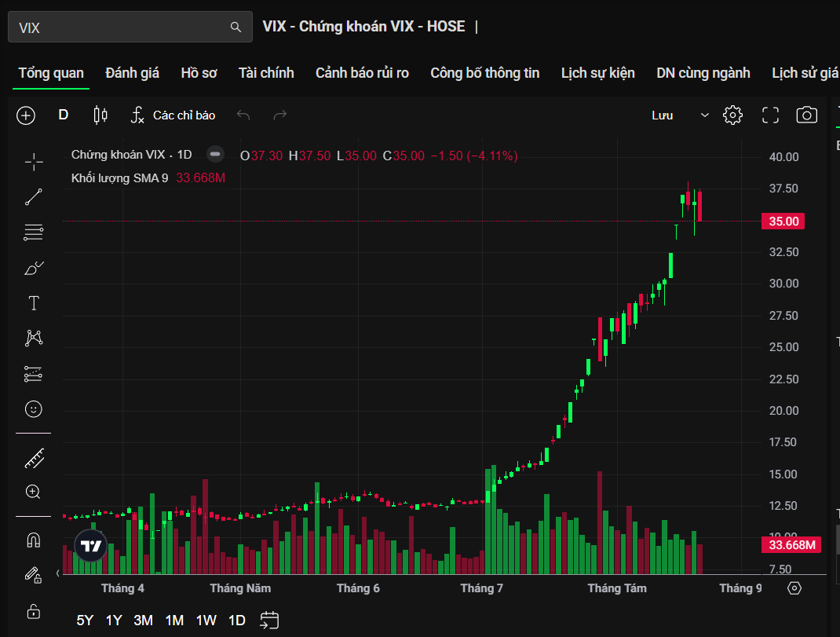840x637 pixels.
Task: Add a compare symbol with plus icon
Action: pos(26,115)
